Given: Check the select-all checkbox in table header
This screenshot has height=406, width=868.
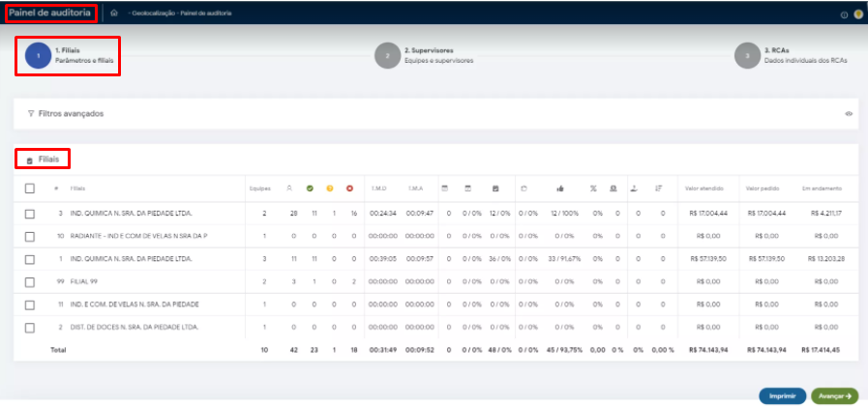Looking at the screenshot, I should point(30,188).
